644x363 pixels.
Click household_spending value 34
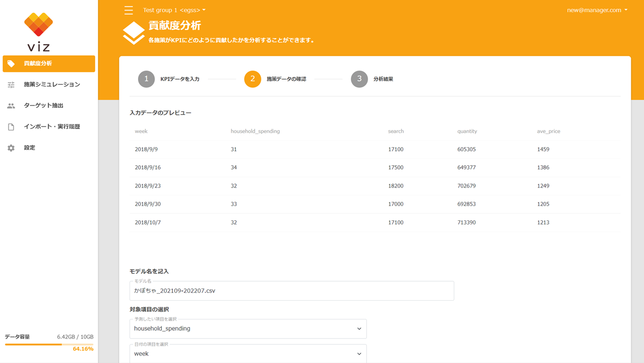pyautogui.click(x=234, y=167)
